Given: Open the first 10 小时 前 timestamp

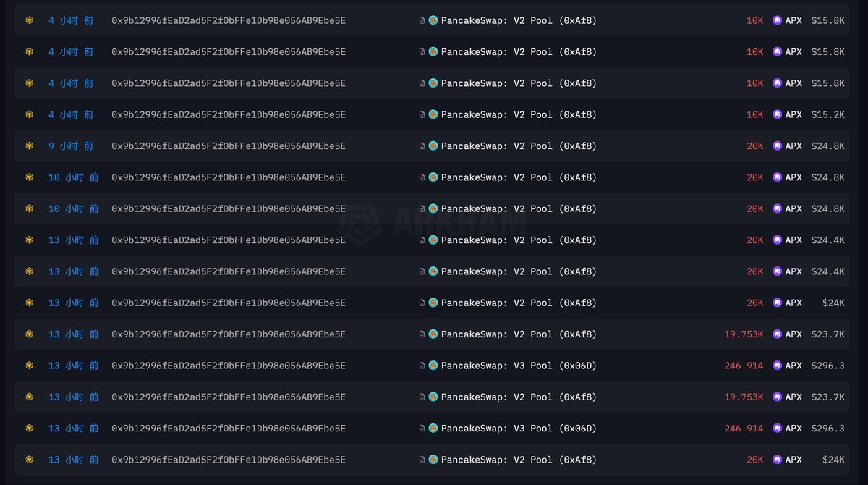Looking at the screenshot, I should point(73,177).
